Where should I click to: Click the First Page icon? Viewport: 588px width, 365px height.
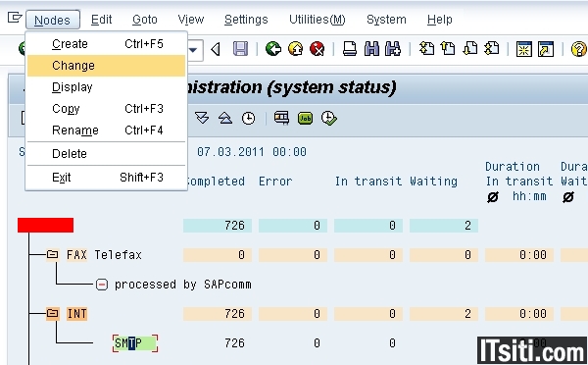point(426,49)
